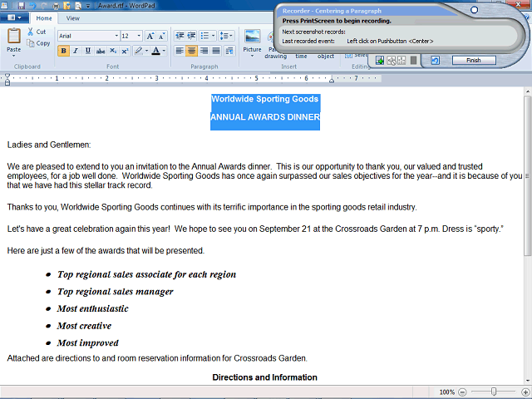Open the font color dropdown arrow
This screenshot has width=532, height=399.
pyautogui.click(x=164, y=51)
